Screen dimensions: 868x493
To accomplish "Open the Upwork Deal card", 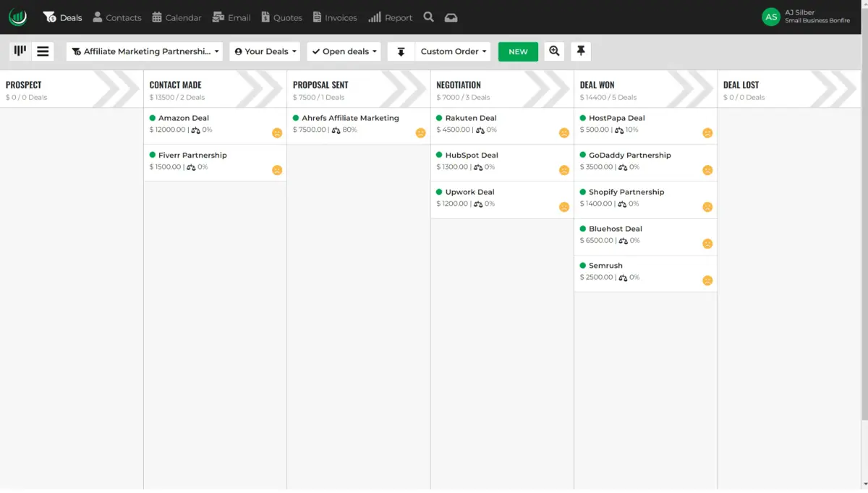I will point(502,200).
